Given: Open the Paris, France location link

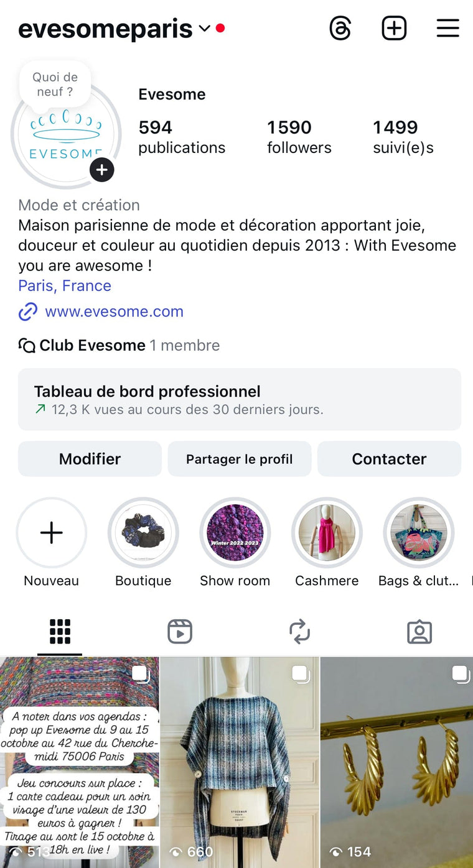Looking at the screenshot, I should (65, 286).
